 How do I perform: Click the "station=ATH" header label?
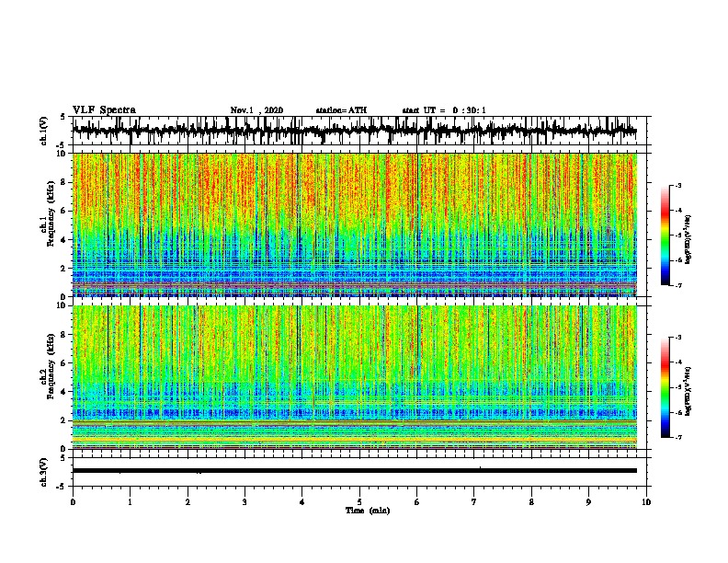[x=341, y=110]
